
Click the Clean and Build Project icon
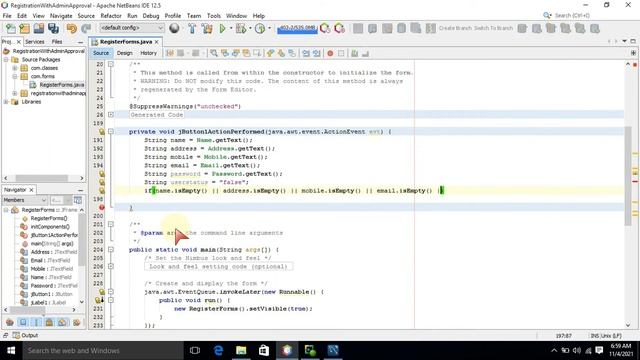tap(207, 28)
